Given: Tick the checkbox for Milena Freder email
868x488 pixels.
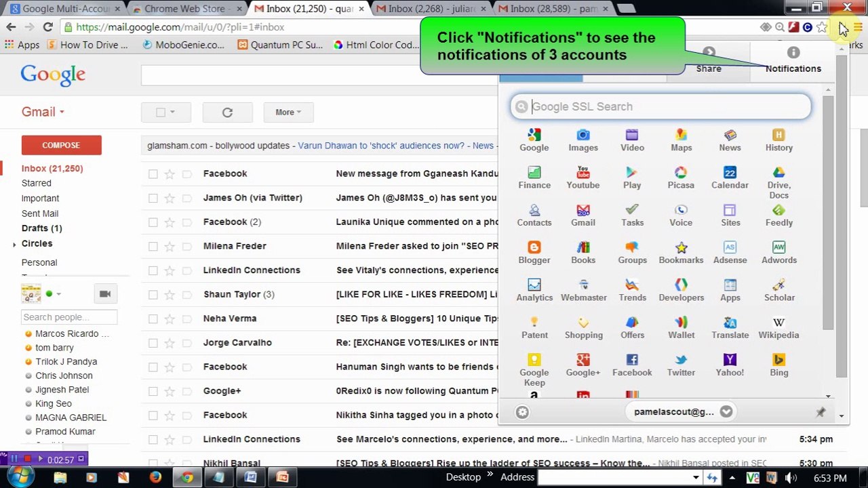Looking at the screenshot, I should click(153, 246).
